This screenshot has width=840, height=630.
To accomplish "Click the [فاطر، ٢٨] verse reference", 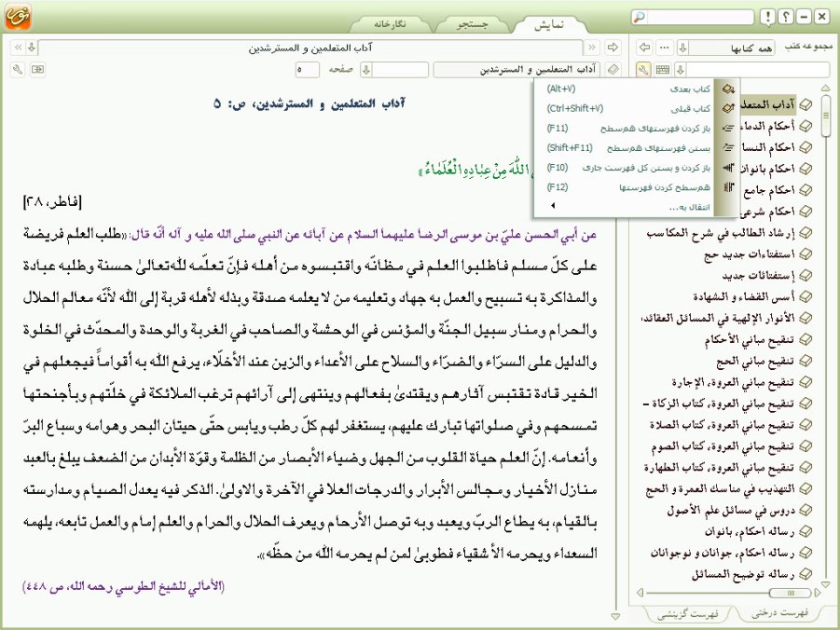I will 52,202.
